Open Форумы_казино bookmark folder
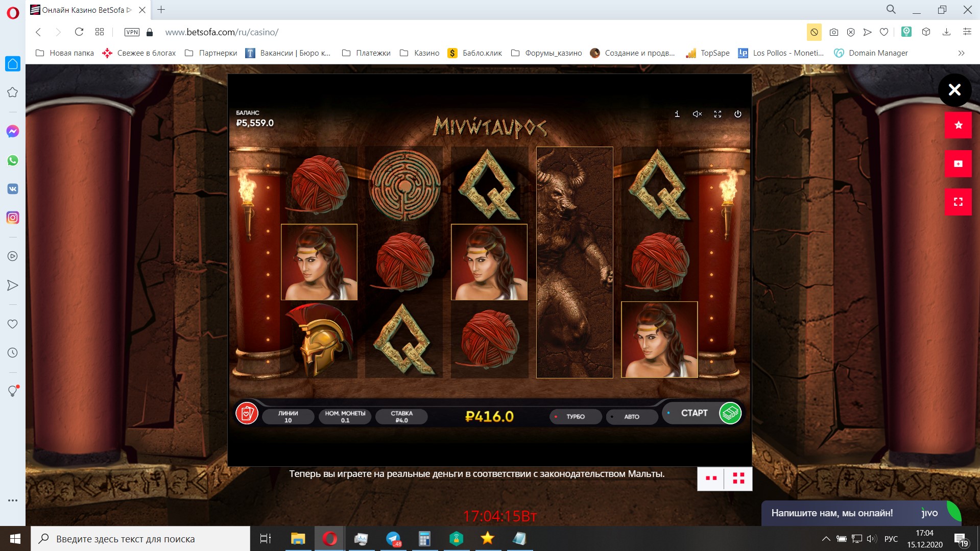Viewport: 980px width, 551px height. click(546, 53)
